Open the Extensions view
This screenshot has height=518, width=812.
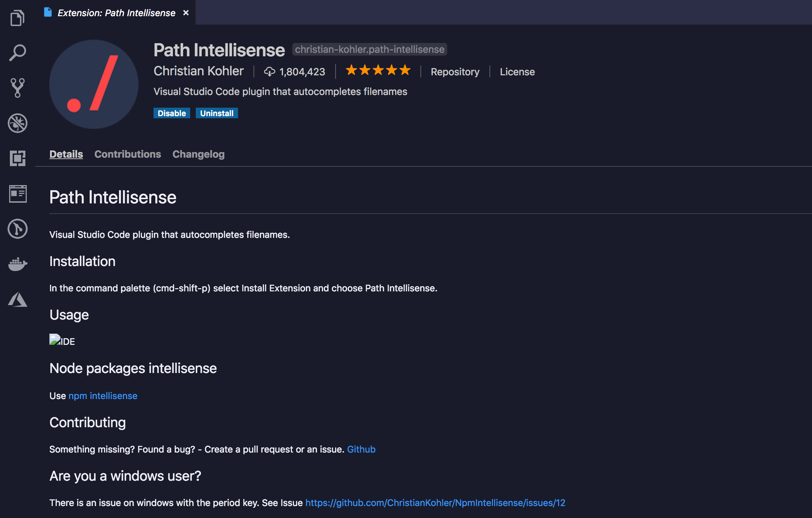click(17, 159)
